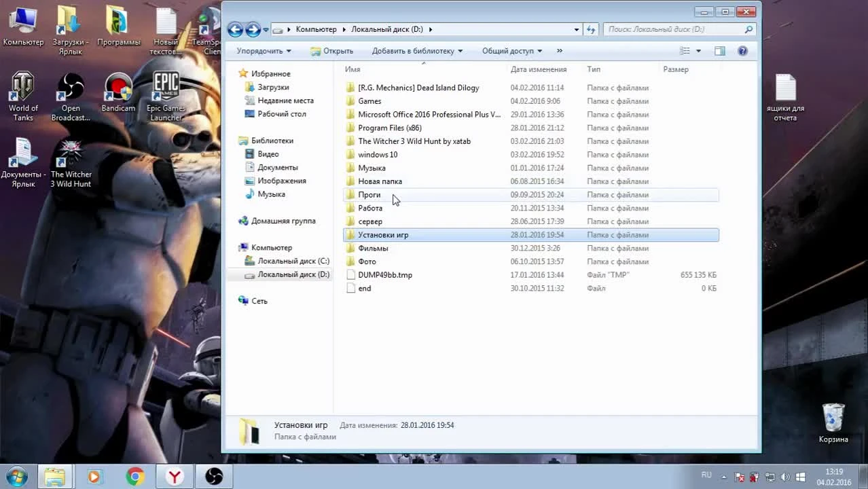Open Google Chrome from the taskbar
Screen dimensions: 868x489
pos(135,477)
